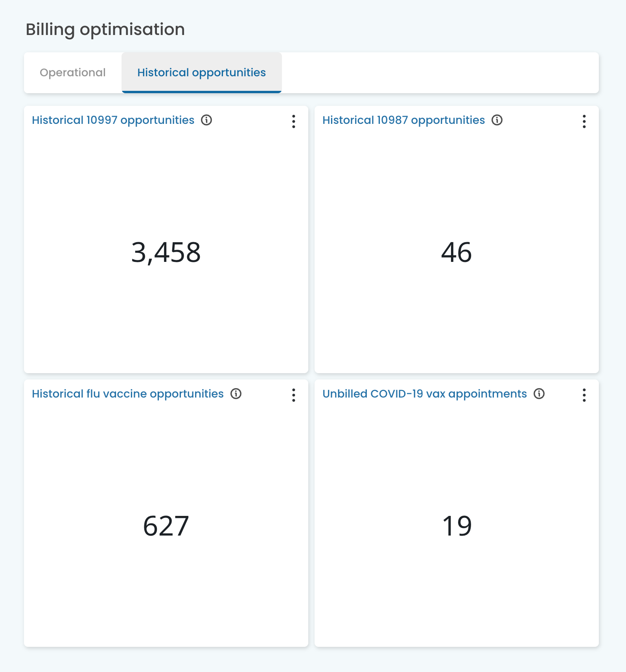Click the 627 flu vaccine count
This screenshot has width=626, height=672.
pyautogui.click(x=166, y=526)
